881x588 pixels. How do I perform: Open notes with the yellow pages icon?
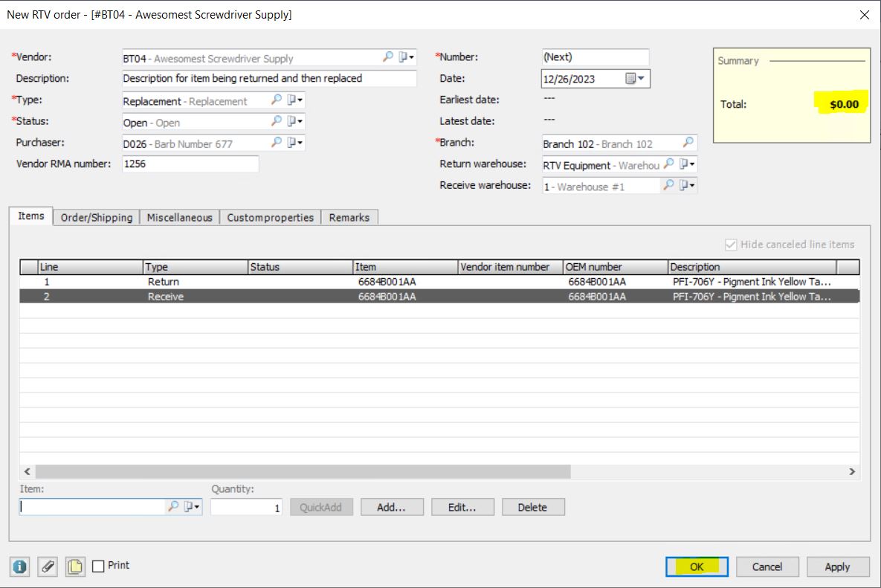pos(75,566)
